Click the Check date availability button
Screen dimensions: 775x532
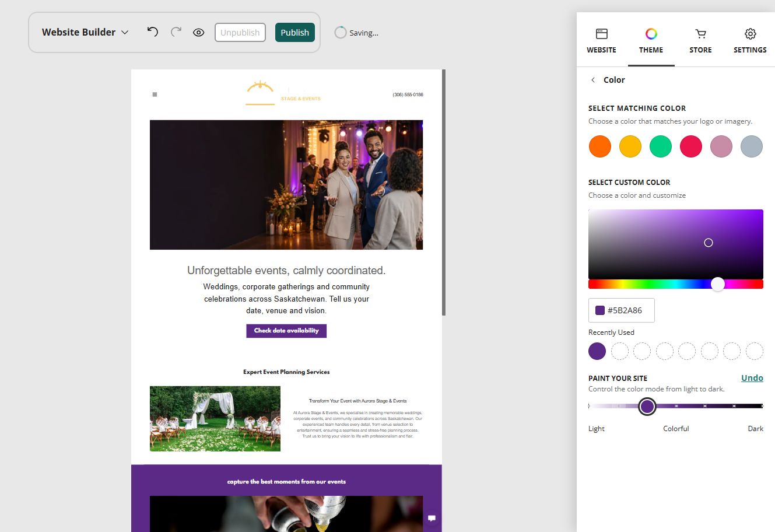[286, 331]
